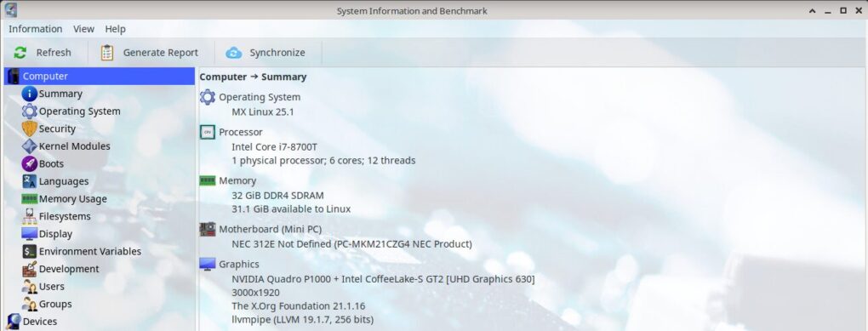Select the Kernel Modules icon
The width and height of the screenshot is (868, 331).
coord(29,146)
